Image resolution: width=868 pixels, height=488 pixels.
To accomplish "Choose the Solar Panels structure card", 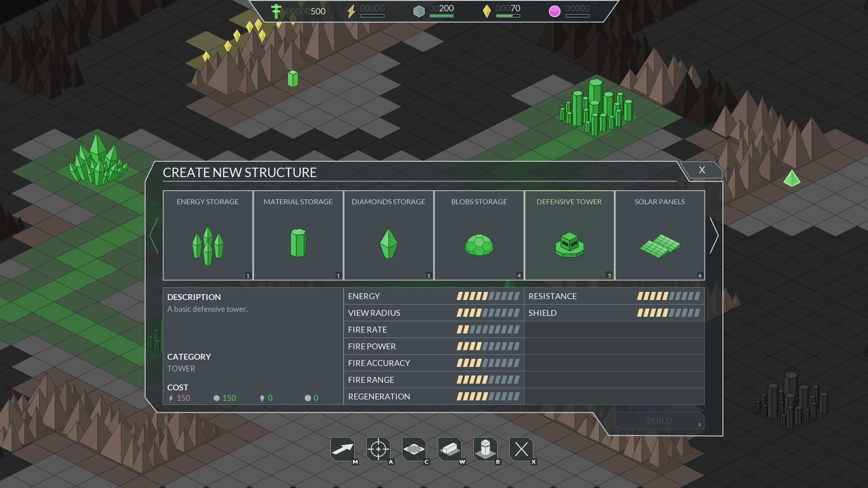I will pos(660,235).
